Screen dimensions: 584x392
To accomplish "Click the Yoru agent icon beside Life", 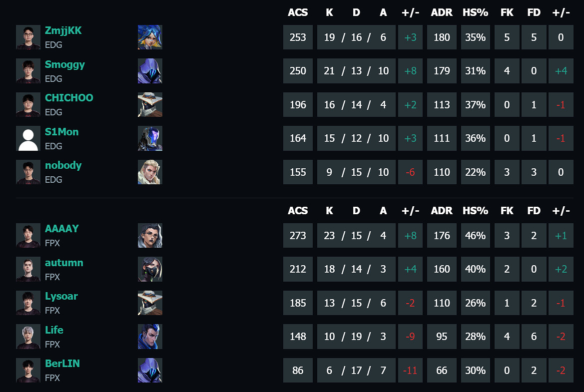I will (150, 337).
